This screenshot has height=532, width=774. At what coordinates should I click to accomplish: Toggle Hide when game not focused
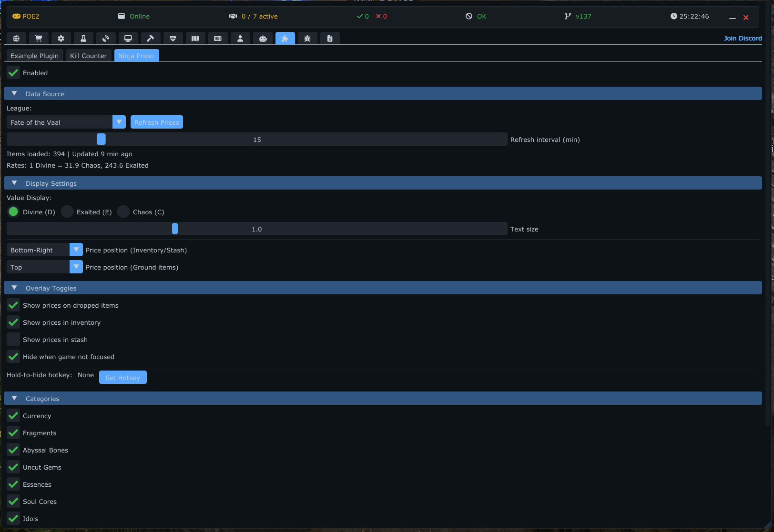tap(13, 357)
